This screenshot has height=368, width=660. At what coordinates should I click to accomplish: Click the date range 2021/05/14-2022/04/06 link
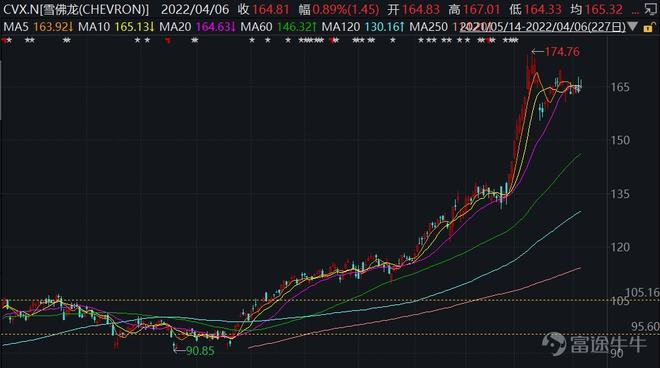[x=543, y=27]
